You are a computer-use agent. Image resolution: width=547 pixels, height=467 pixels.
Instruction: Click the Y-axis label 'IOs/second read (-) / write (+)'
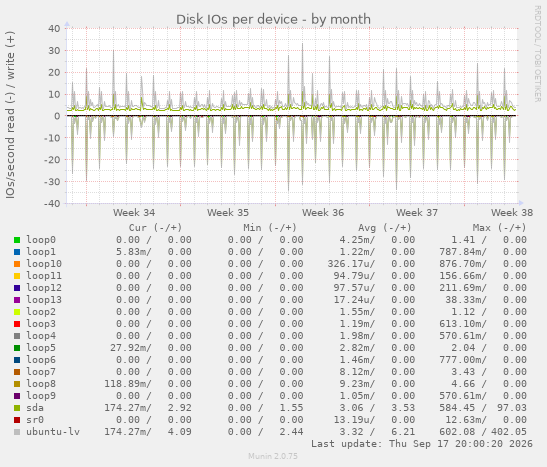[x=10, y=115]
